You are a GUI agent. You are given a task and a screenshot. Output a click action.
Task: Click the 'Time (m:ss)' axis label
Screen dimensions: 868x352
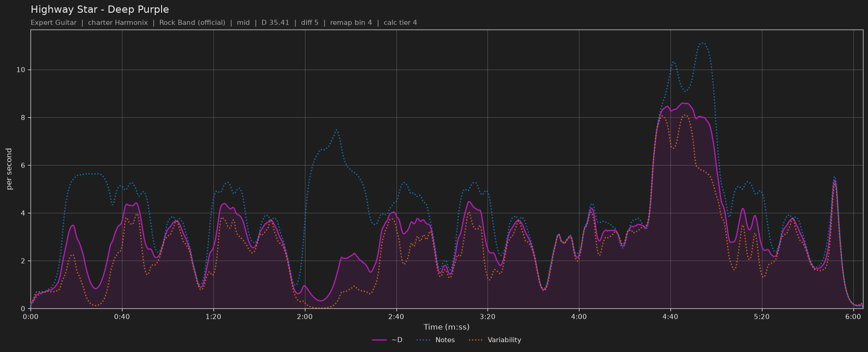(447, 327)
